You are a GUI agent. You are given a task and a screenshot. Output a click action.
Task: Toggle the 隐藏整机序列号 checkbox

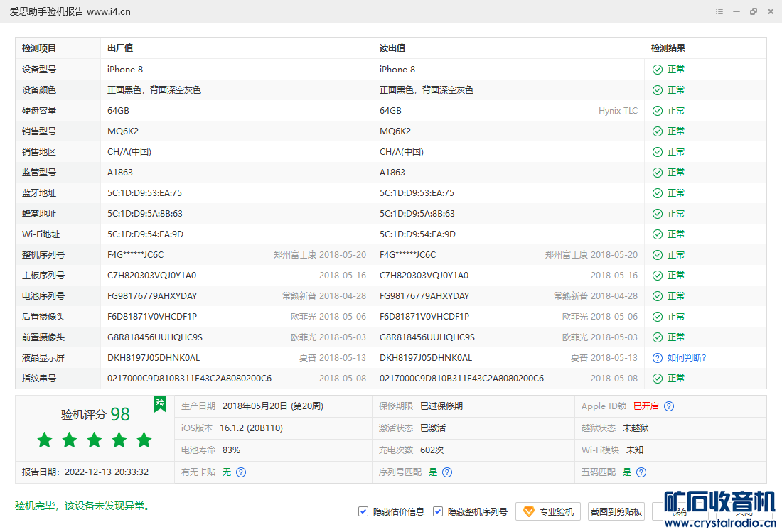point(438,511)
